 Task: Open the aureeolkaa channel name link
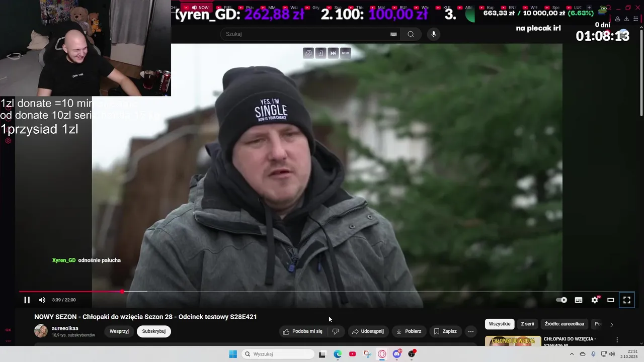65,328
